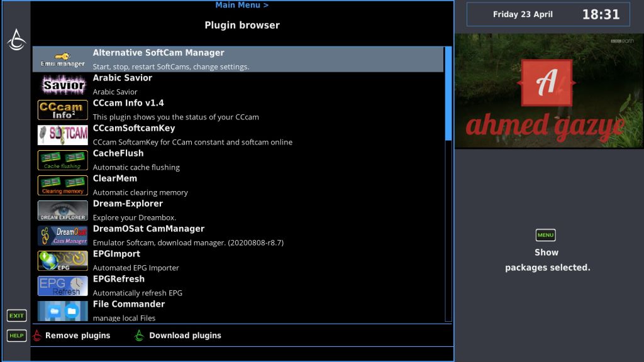The width and height of the screenshot is (644, 362).
Task: Select CCcamSoftcamKey plugin title
Action: tap(134, 128)
